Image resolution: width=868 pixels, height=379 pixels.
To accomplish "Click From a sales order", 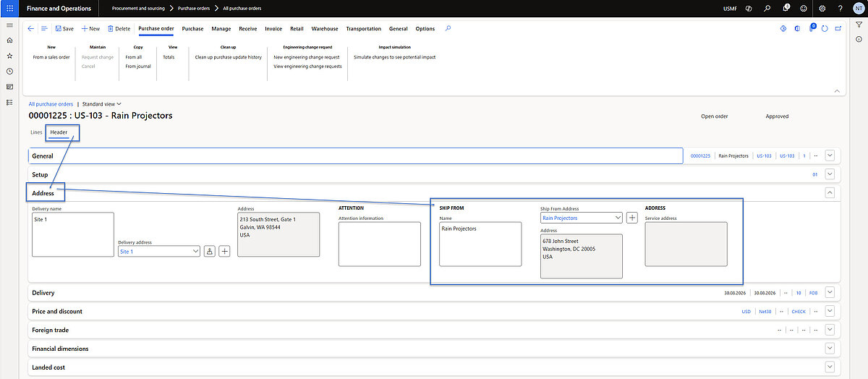I will (51, 57).
